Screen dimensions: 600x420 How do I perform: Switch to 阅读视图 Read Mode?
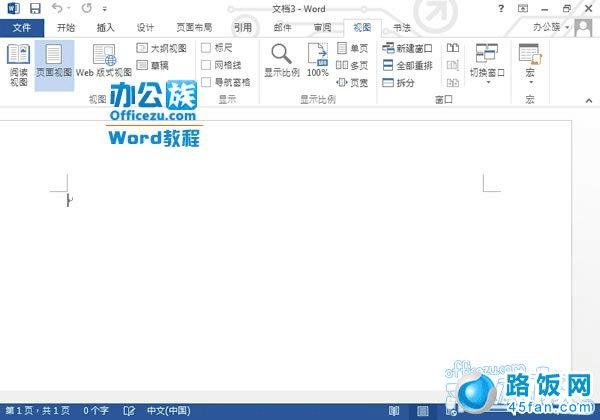pos(18,65)
